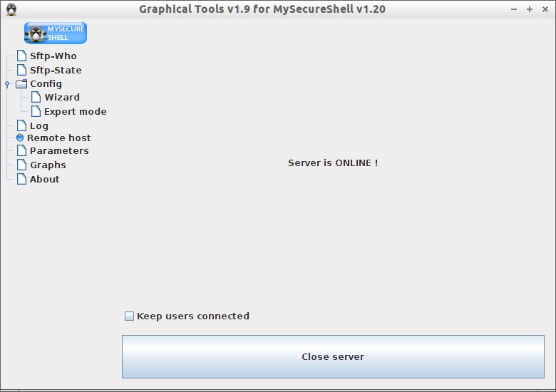Click the folder icon beside Config
This screenshot has width=556, height=392.
(21, 84)
